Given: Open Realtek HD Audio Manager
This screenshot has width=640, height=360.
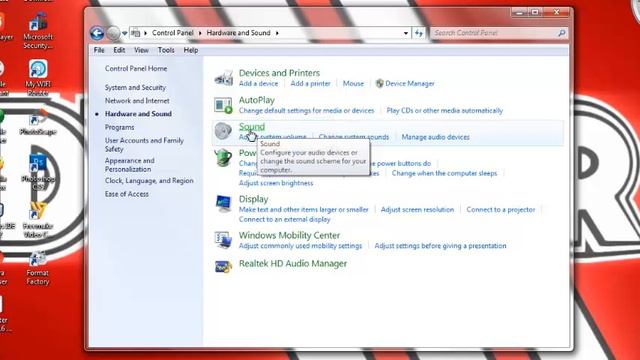Looking at the screenshot, I should 293,263.
